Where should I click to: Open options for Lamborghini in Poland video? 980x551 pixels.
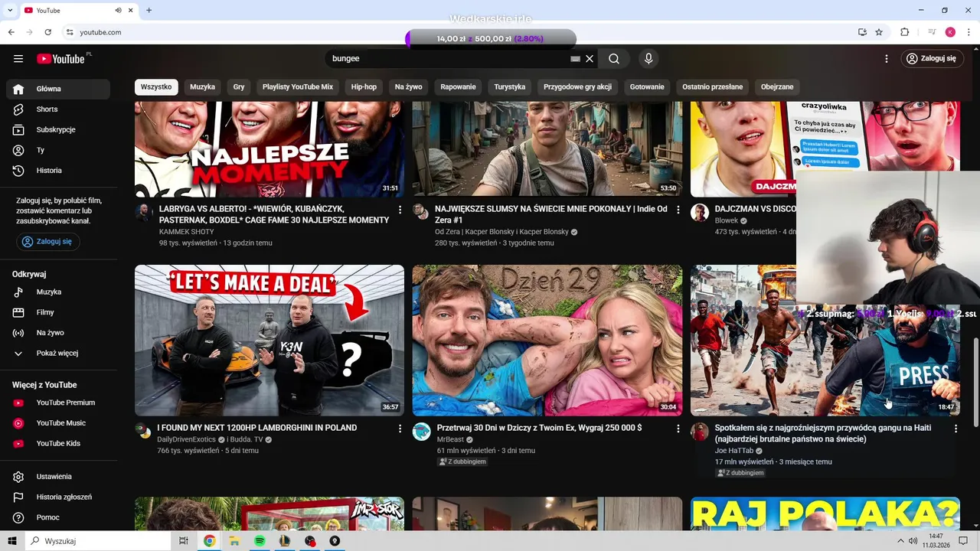pos(400,429)
